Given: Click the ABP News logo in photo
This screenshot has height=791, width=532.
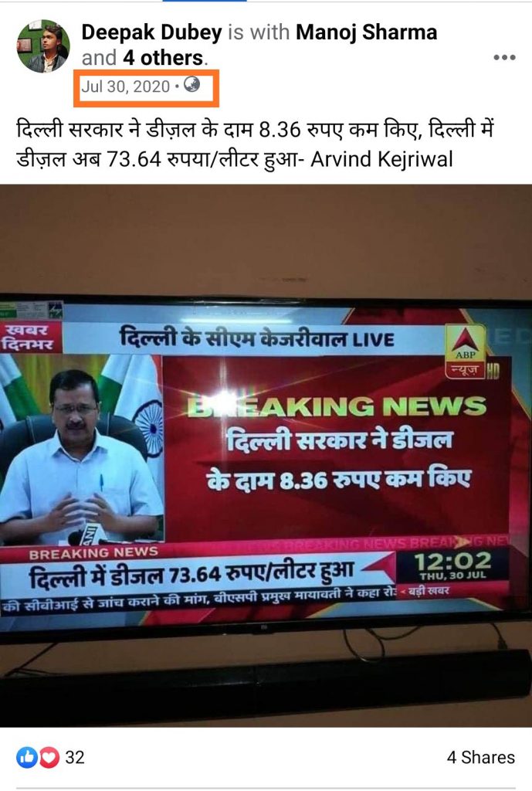Looking at the screenshot, I should coord(466,351).
